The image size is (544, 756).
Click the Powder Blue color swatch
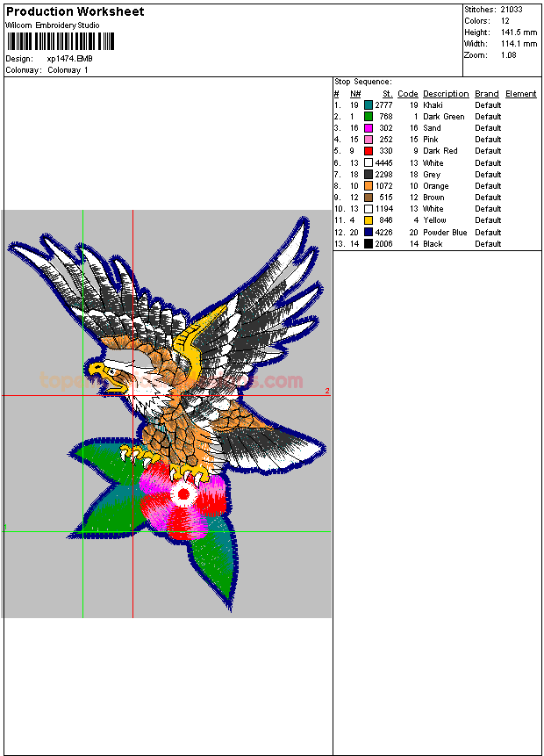pos(369,233)
